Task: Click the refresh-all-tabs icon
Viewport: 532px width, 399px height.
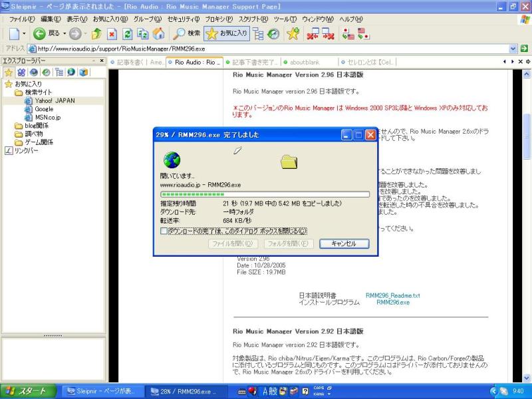Action: (142, 34)
